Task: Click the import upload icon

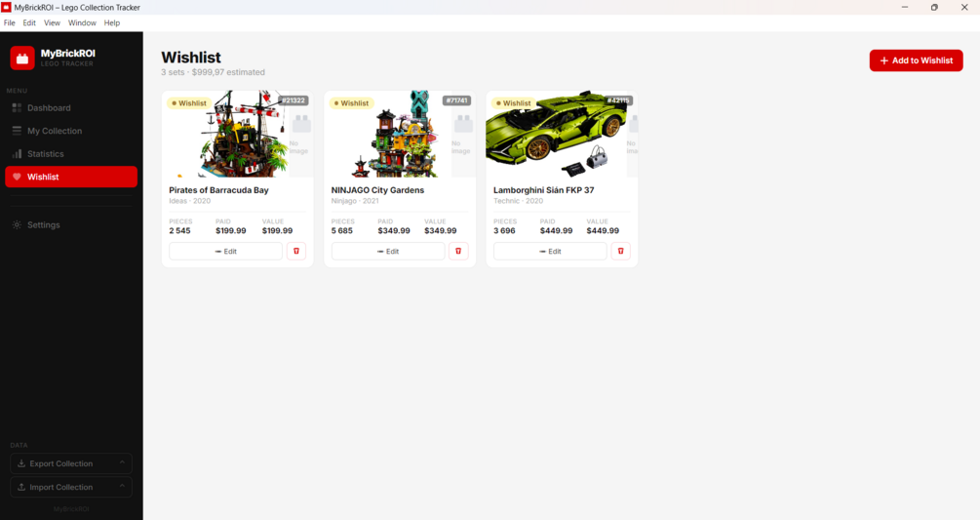Action: coord(21,487)
